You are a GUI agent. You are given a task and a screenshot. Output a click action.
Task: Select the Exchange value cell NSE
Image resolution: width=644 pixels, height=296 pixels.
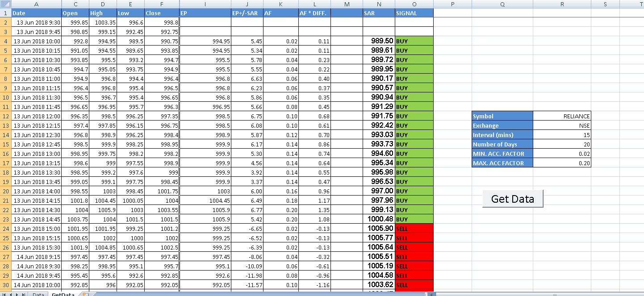click(x=562, y=125)
